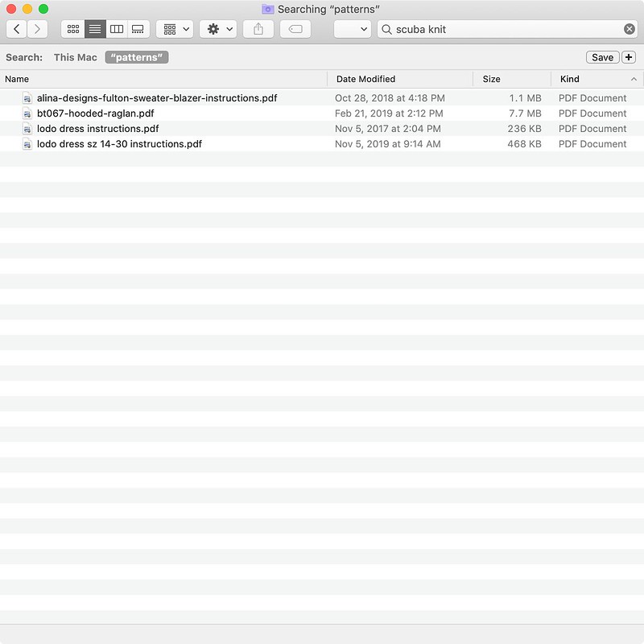644x644 pixels.
Task: Switch to gallery view
Action: (x=138, y=29)
